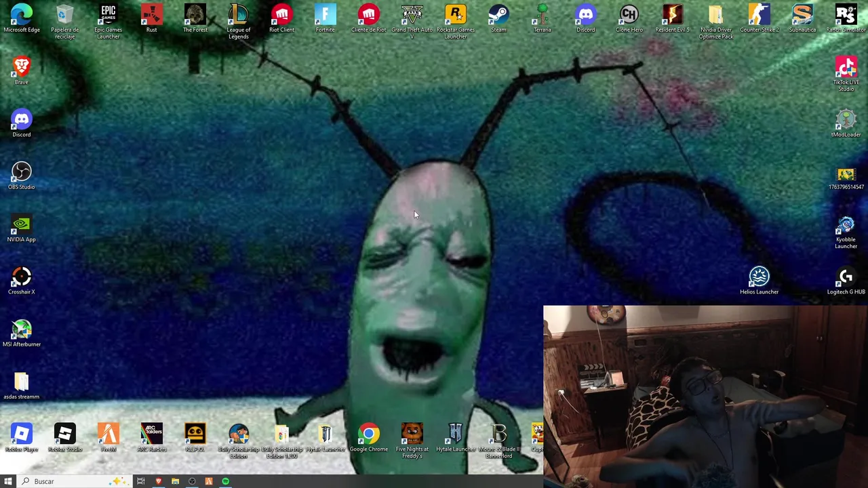Screen dimensions: 868x488
Task: Open File Explorer from the taskbar
Action: coord(175,481)
